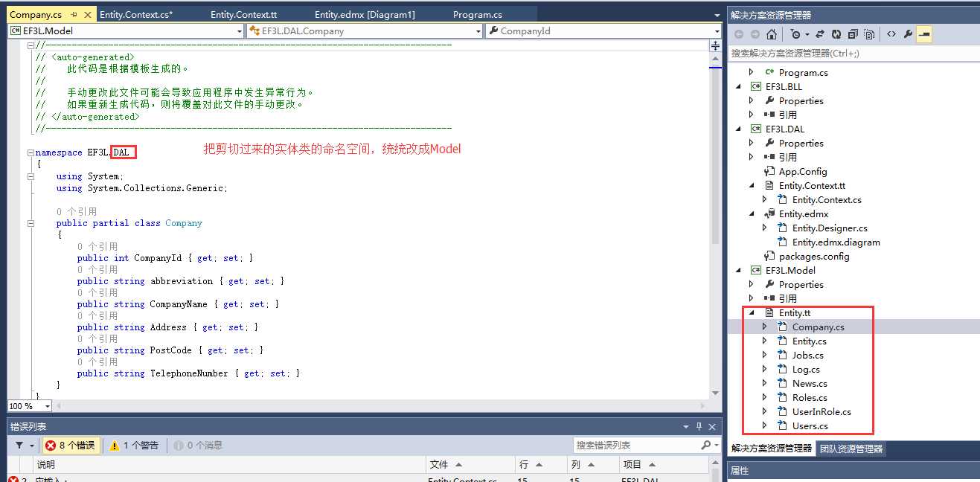Screen dimensions: 980x482
Task: Open the Entity.edmx [Diagram1] tab
Action: click(x=365, y=14)
